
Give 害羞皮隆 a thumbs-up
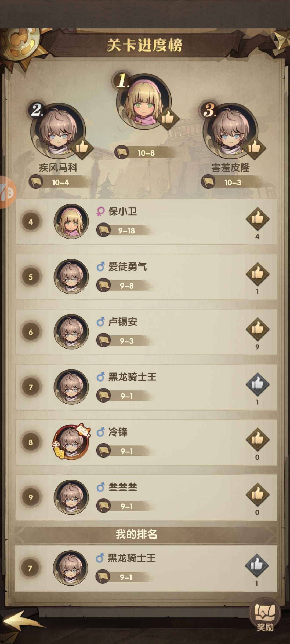(x=254, y=147)
